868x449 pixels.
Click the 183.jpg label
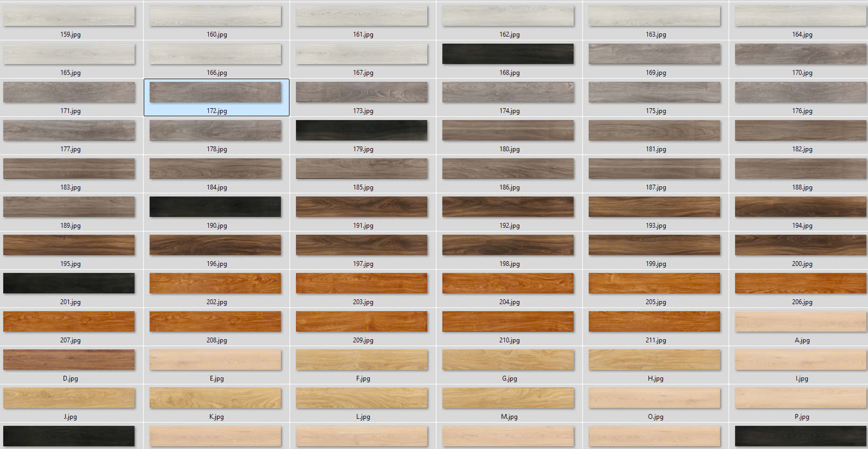pyautogui.click(x=70, y=187)
